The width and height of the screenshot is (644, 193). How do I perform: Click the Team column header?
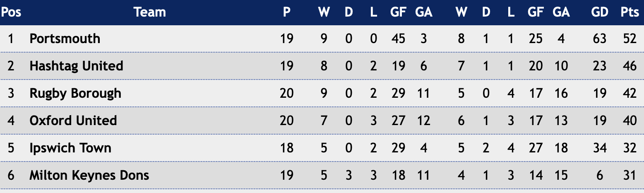150,12
